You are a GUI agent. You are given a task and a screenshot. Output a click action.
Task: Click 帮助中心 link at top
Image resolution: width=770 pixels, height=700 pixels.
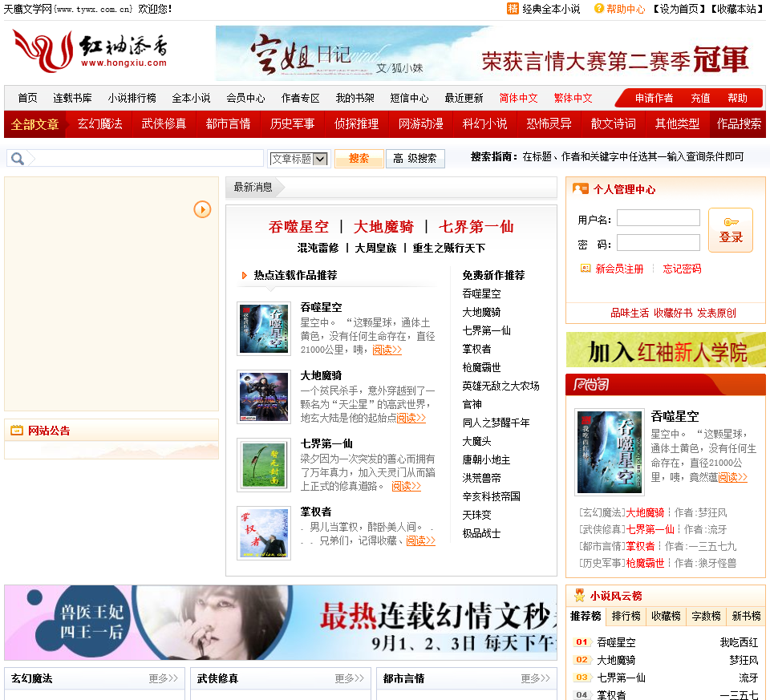click(x=626, y=9)
